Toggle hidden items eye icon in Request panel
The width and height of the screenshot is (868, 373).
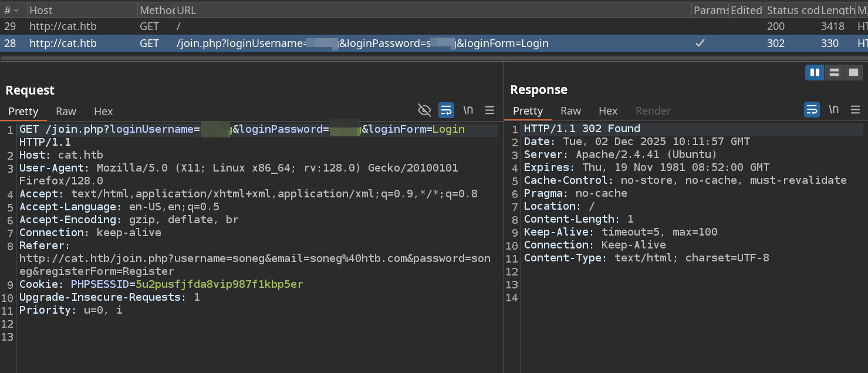pyautogui.click(x=424, y=110)
